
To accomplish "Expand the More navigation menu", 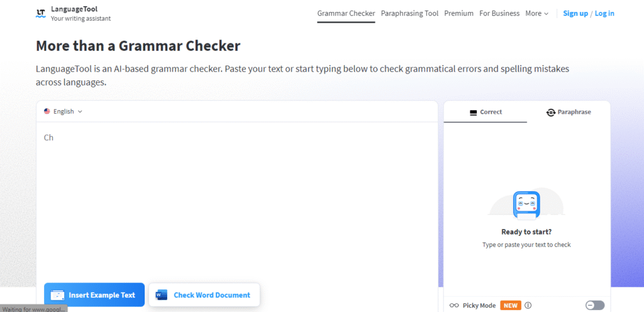I will pyautogui.click(x=537, y=13).
